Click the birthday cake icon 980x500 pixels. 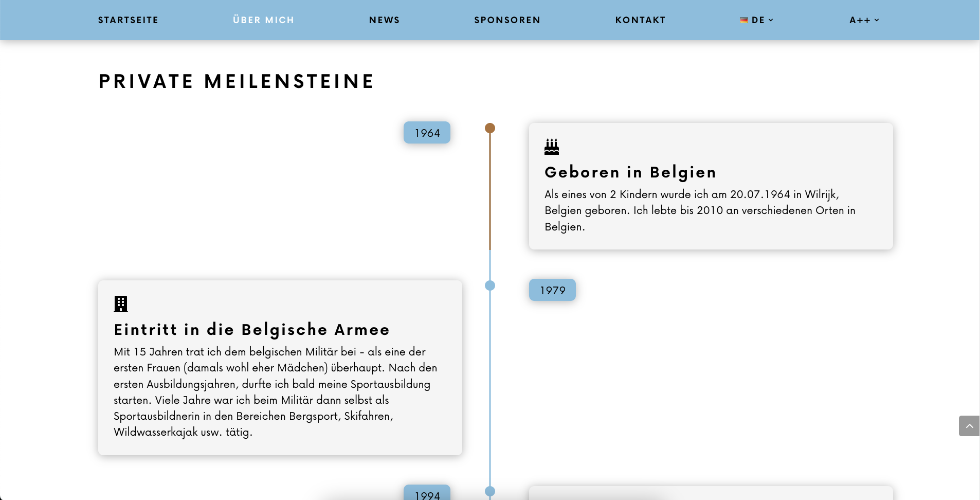(x=552, y=147)
